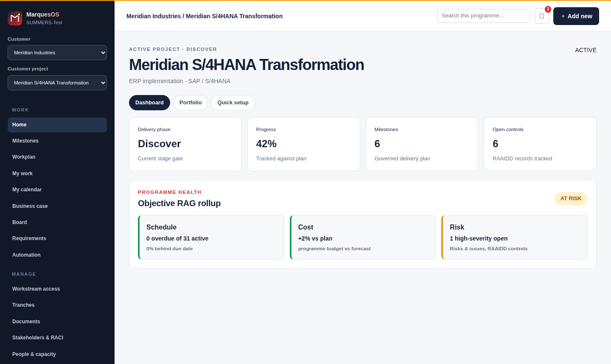Focus the Search this programme field

484,16
